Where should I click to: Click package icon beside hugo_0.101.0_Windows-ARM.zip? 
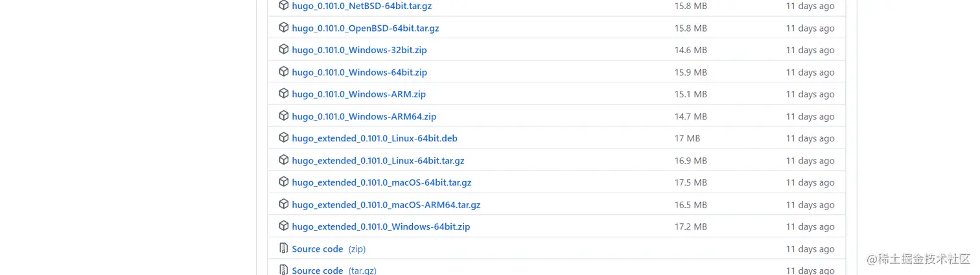pos(283,93)
